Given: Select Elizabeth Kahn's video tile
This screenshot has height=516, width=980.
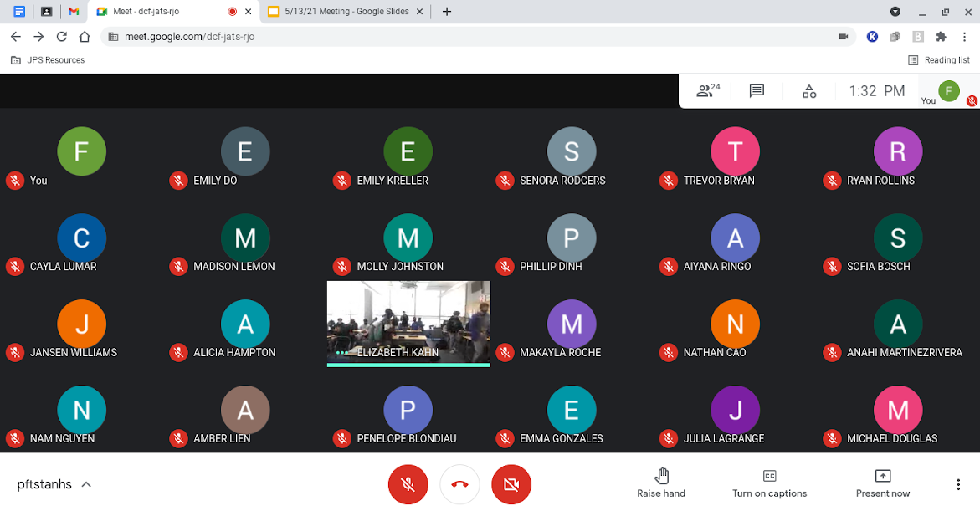Looking at the screenshot, I should [408, 324].
